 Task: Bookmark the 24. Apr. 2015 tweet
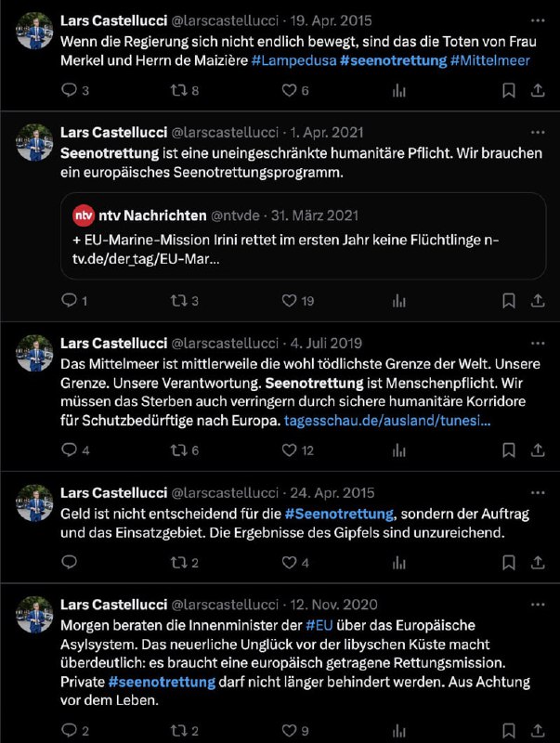[x=509, y=562]
